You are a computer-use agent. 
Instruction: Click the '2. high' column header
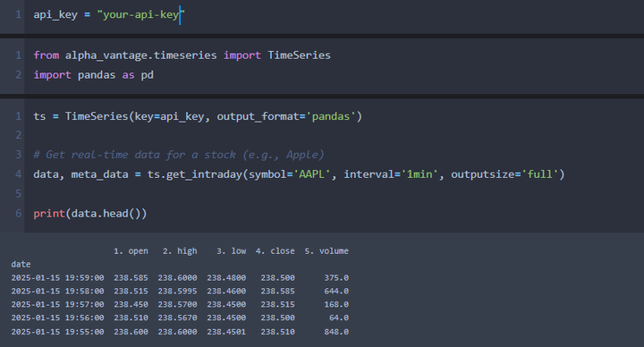pyautogui.click(x=180, y=251)
